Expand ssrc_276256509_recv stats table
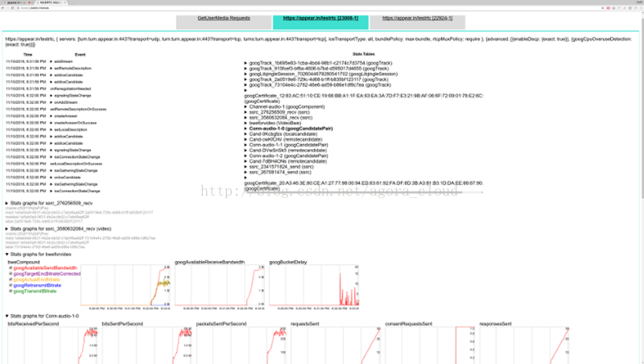The image size is (644, 364). coord(246,112)
